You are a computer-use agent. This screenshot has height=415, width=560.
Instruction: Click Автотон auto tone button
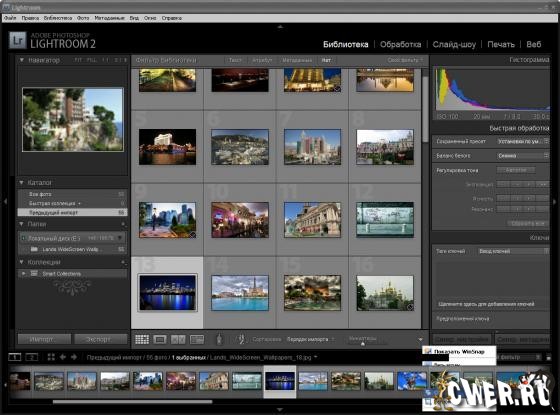pos(516,170)
